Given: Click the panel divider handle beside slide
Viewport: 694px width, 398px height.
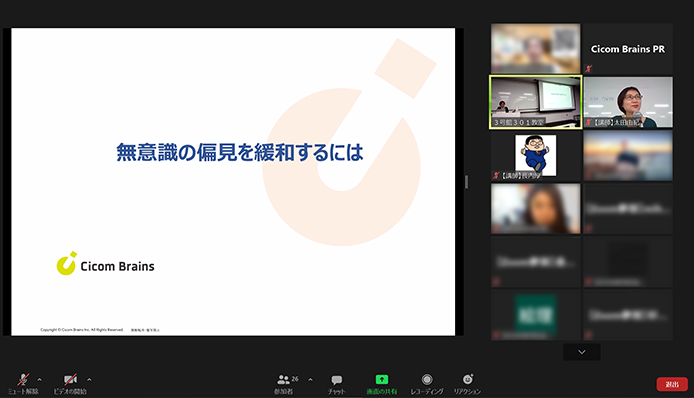Looking at the screenshot, I should 466,182.
